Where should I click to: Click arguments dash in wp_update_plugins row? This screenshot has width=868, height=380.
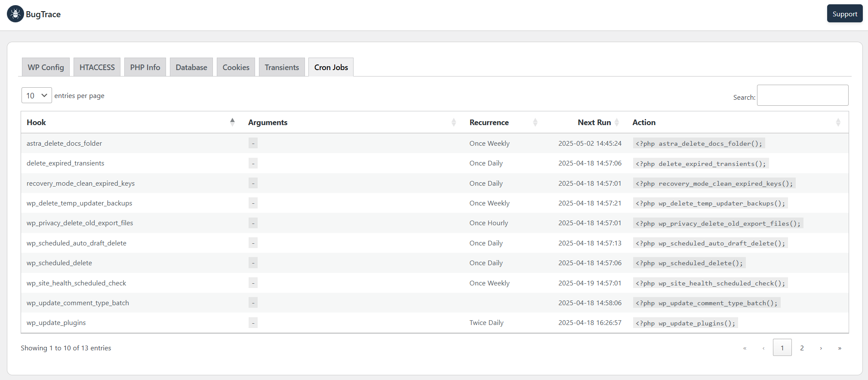pos(253,323)
